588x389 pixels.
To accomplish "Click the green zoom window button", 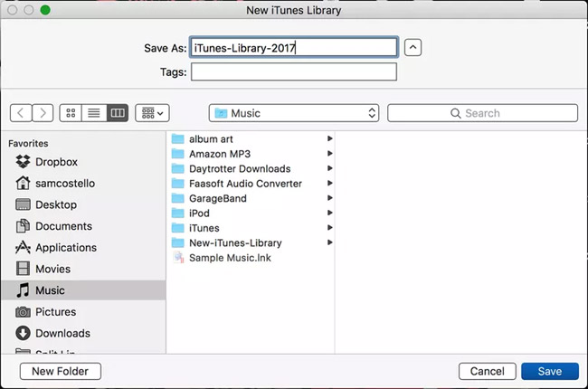I will (x=45, y=10).
